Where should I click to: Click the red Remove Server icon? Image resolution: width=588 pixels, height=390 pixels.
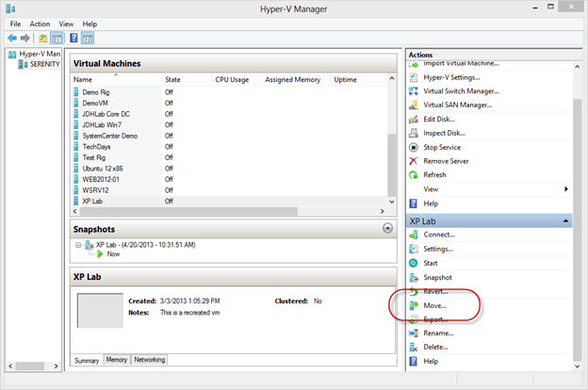tap(414, 161)
